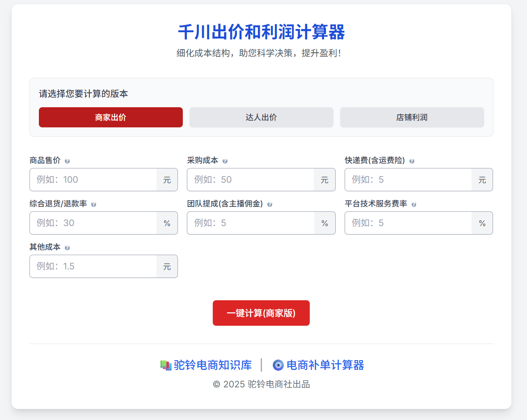Click help icon for 快递费(含运费险)
Screen dimensions: 527x420
click(x=412, y=161)
